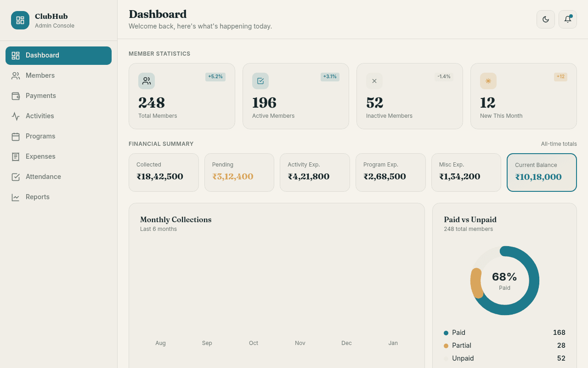Select the Collected amount card
The image size is (588, 368).
(x=164, y=172)
